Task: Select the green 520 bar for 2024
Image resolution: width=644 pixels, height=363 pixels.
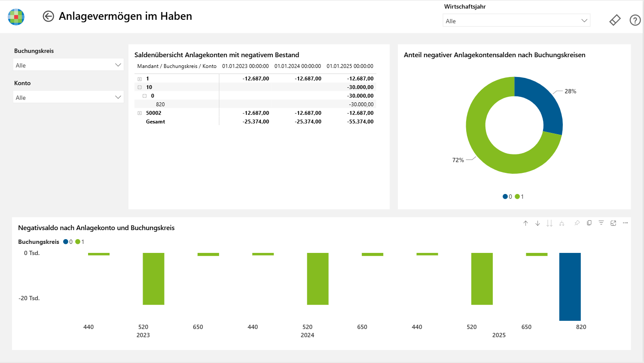Action: click(x=318, y=279)
